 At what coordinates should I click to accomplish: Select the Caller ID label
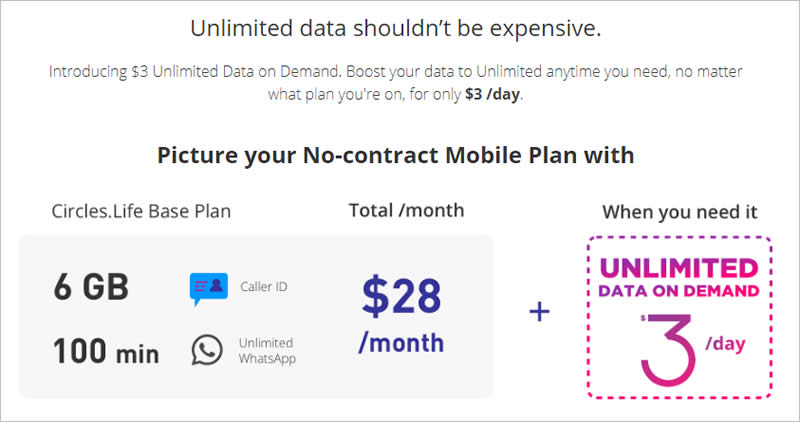click(263, 287)
